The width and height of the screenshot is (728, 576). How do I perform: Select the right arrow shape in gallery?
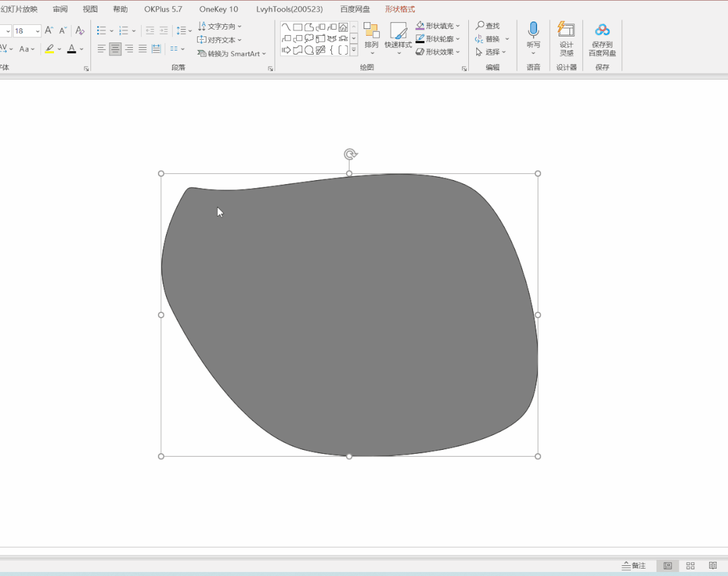pos(286,50)
